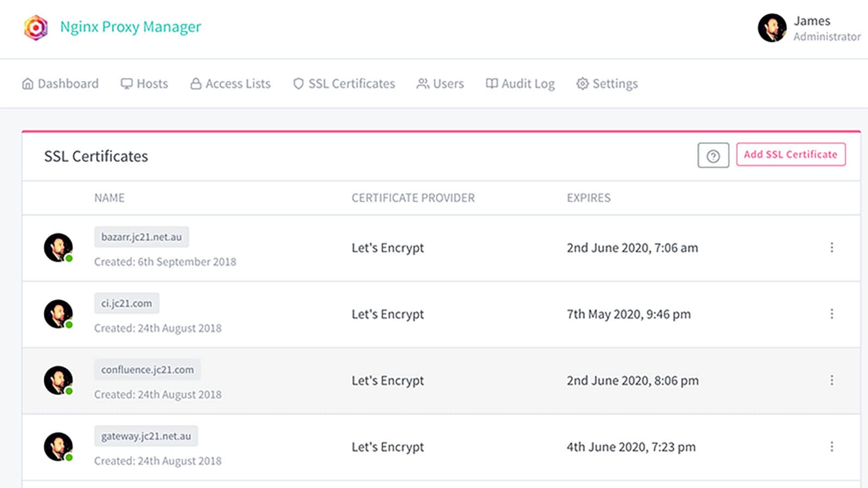Open the Access Lists page

[x=231, y=84]
